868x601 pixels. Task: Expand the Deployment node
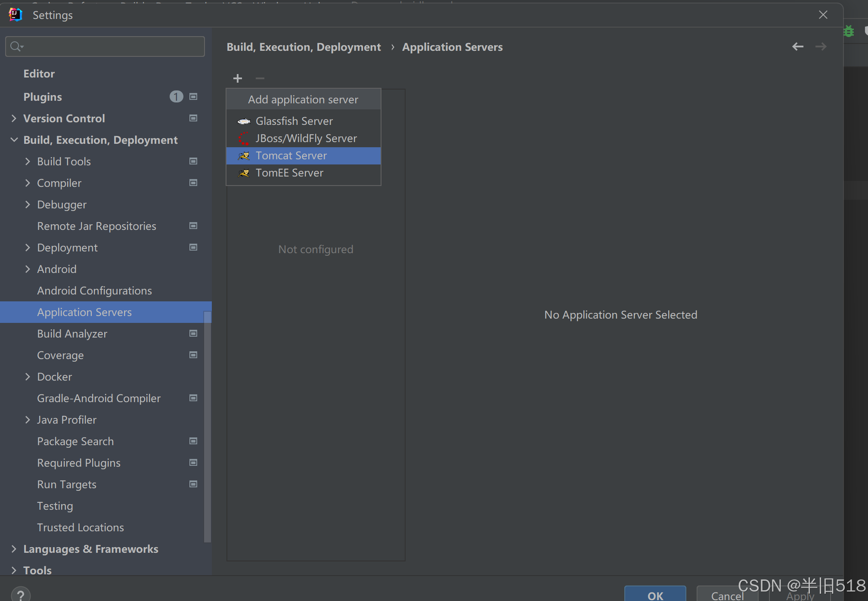coord(28,248)
